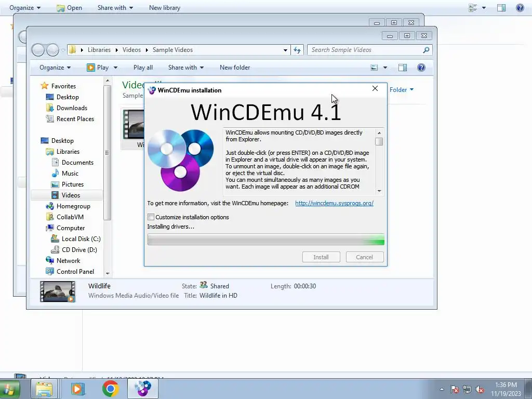Click the muted volume tray icon
The height and width of the screenshot is (399, 532).
tap(480, 390)
